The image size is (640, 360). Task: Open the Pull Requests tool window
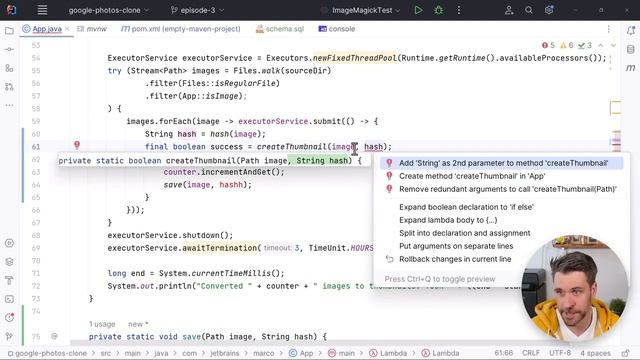[9, 87]
